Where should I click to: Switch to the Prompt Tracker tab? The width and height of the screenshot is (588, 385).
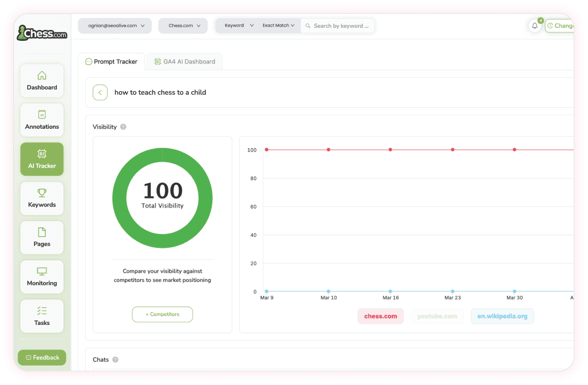coord(111,61)
